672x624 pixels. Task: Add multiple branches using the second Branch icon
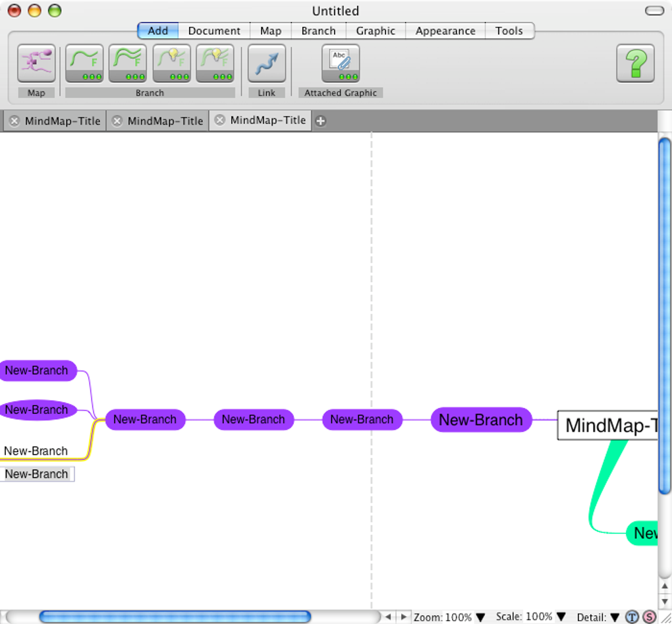(x=127, y=63)
